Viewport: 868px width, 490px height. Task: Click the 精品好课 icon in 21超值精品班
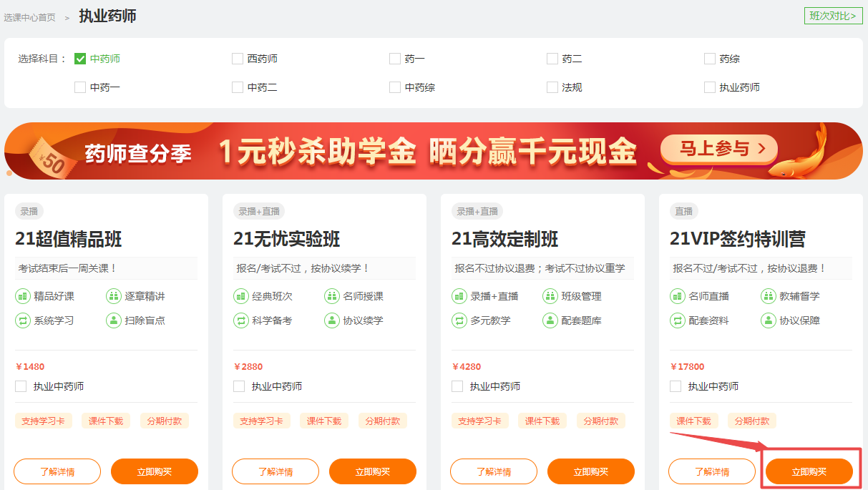[23, 296]
